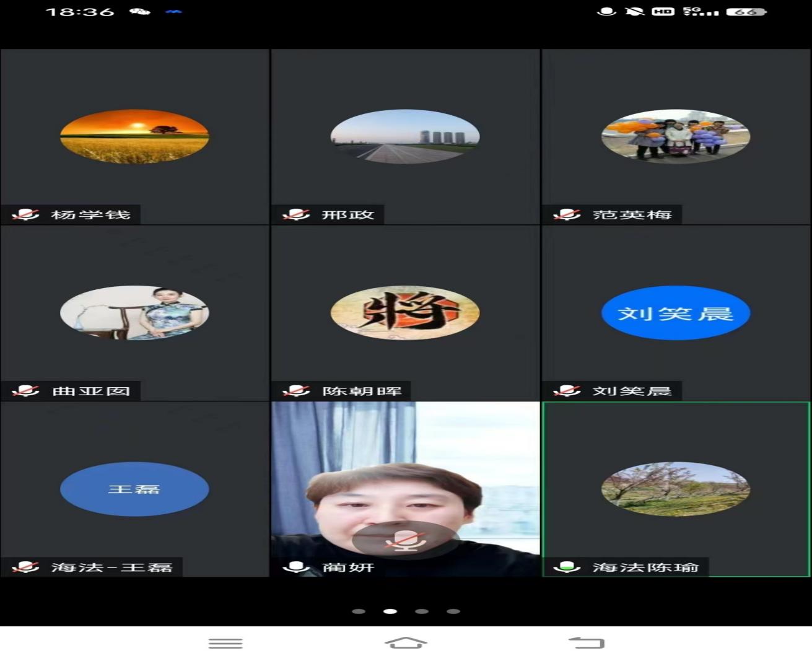The image size is (812, 661).
Task: Tap the 刘笑晨 name label under avatar
Action: [x=632, y=391]
